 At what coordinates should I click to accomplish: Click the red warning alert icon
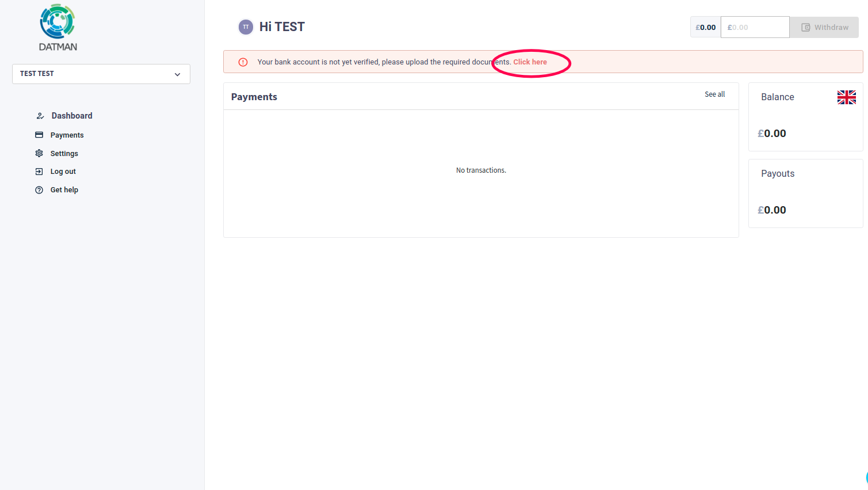click(x=243, y=62)
